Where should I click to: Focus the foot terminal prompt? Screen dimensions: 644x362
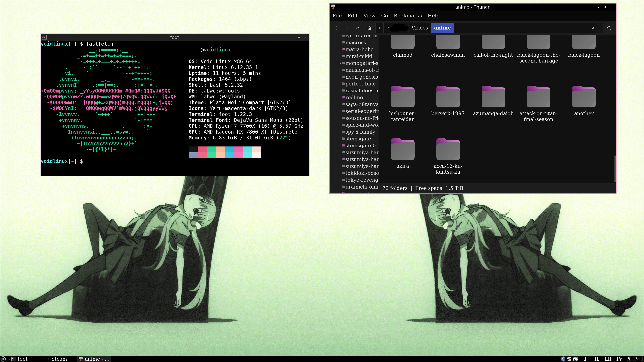point(88,161)
